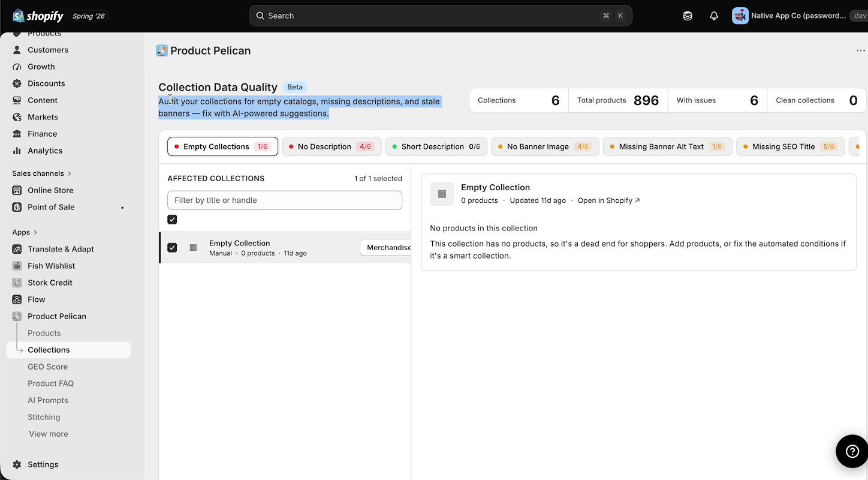Viewport: 868px width, 480px height.
Task: Click the Finance sidebar icon
Action: click(17, 134)
